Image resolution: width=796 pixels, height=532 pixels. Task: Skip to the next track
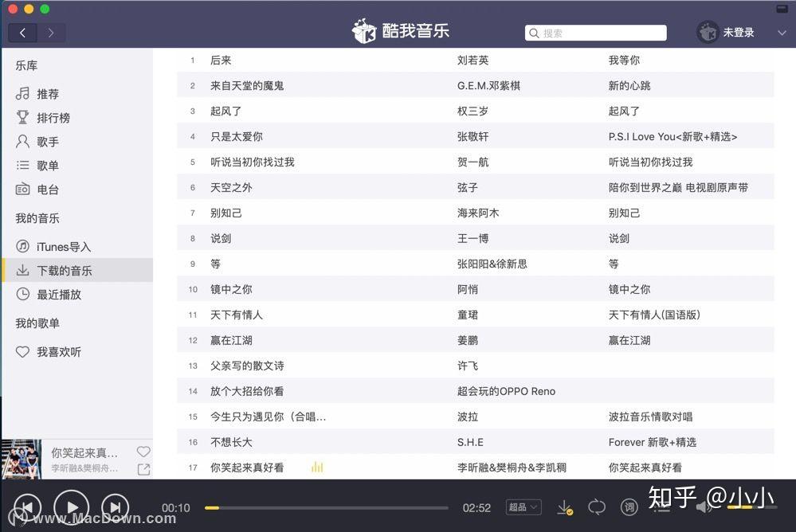point(116,507)
